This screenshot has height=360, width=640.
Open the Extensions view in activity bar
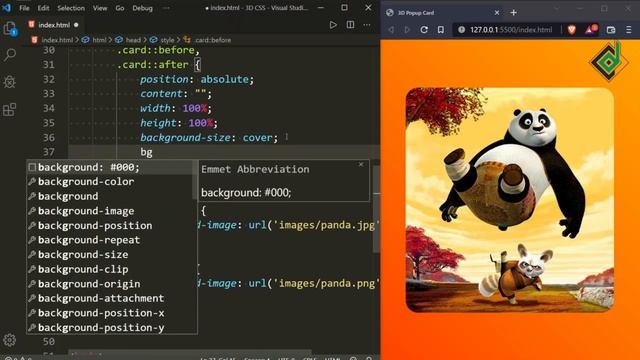[x=10, y=109]
